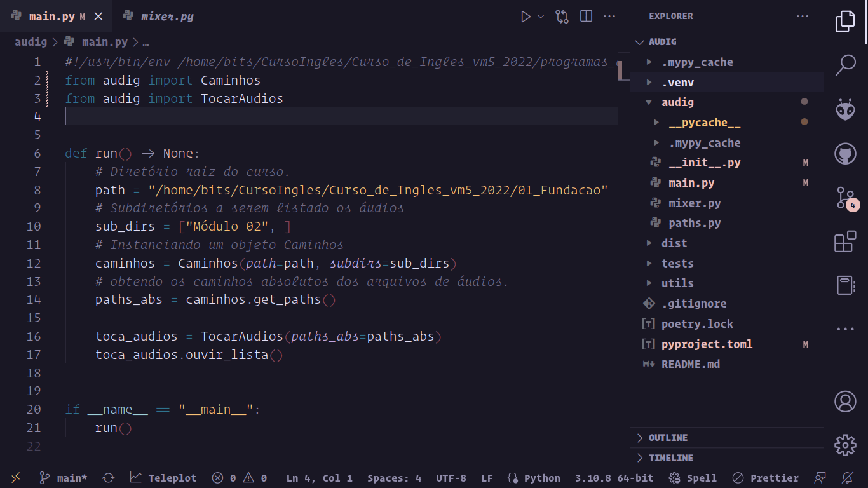Split the editor to the right
This screenshot has height=488, width=868.
[587, 17]
